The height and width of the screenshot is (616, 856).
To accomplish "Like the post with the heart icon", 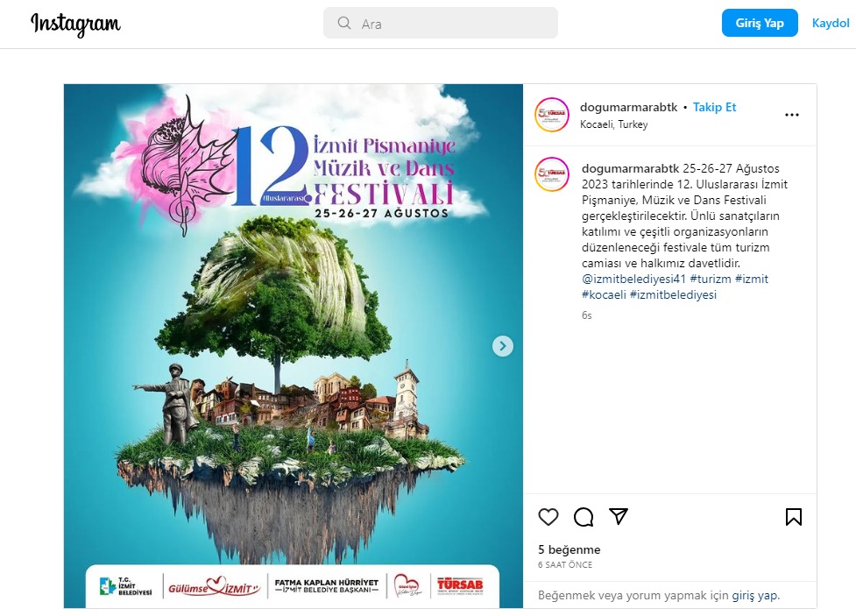I will (x=548, y=517).
